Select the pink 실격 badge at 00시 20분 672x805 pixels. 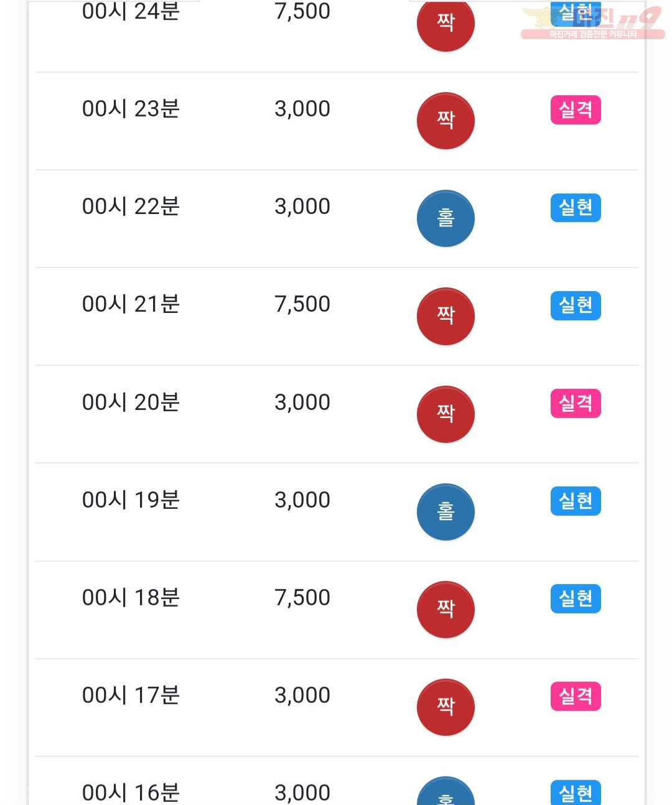point(576,403)
